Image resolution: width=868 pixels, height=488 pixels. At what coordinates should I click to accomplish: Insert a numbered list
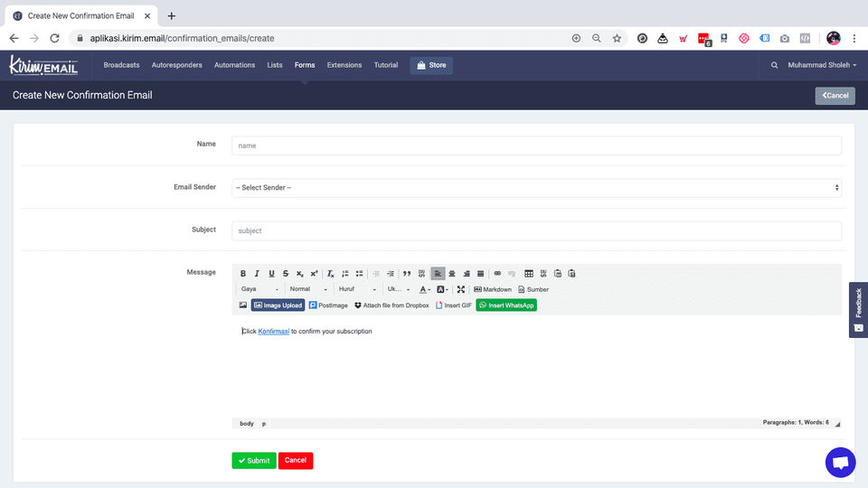(344, 273)
